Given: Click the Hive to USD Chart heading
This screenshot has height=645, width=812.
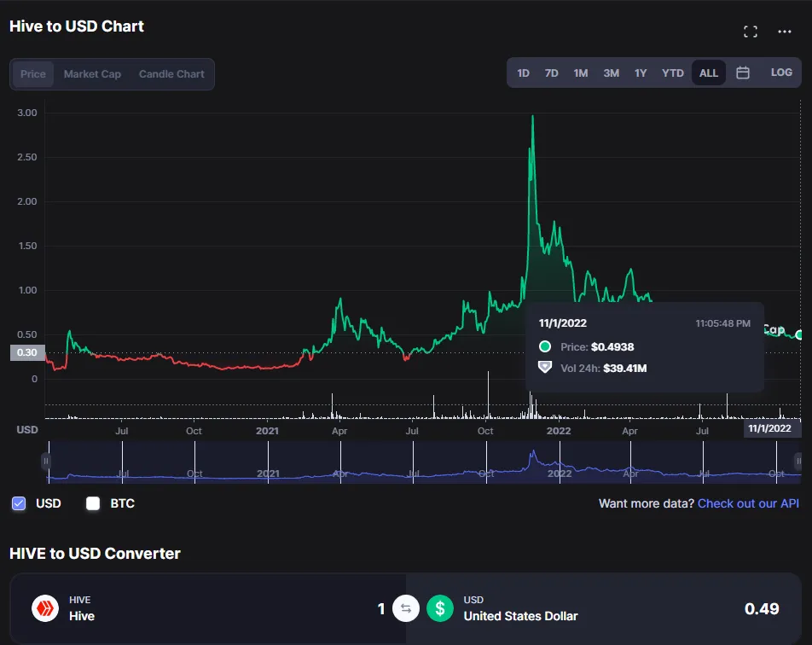Looking at the screenshot, I should coord(77,26).
